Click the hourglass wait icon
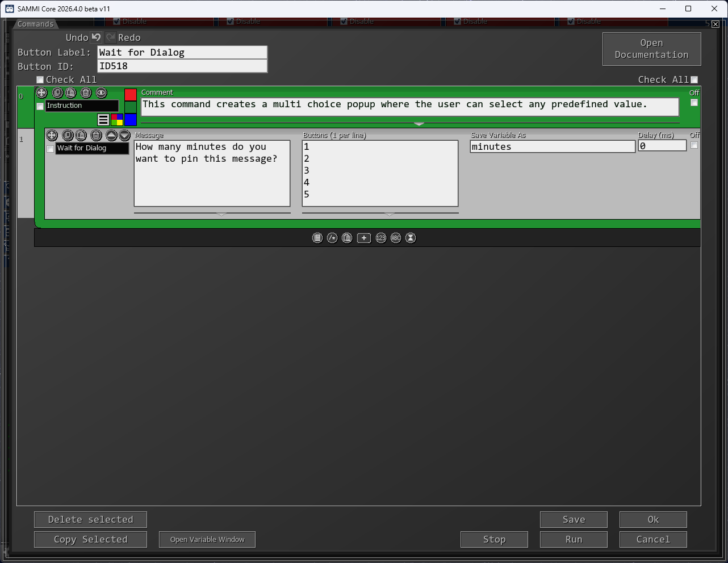 [411, 238]
